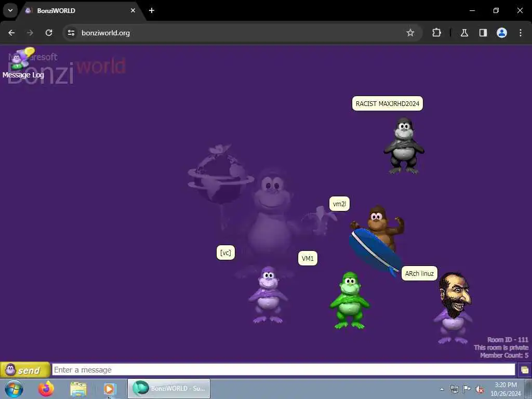Click the vm2l name bubble
The image size is (532, 399).
click(339, 204)
